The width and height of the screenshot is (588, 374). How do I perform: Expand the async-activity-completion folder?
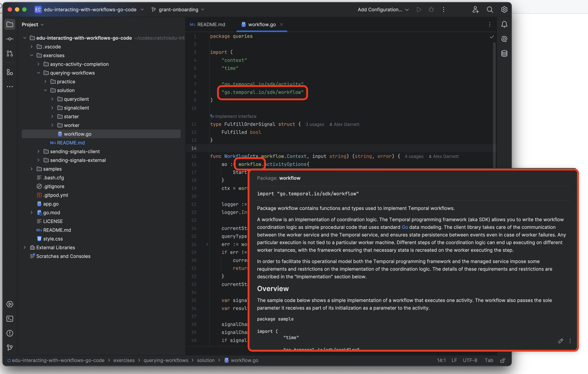click(38, 64)
